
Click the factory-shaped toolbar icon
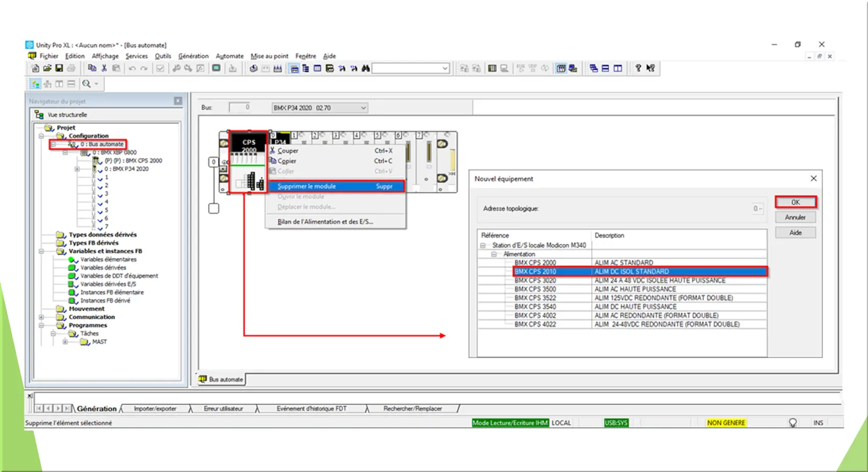pos(277,68)
